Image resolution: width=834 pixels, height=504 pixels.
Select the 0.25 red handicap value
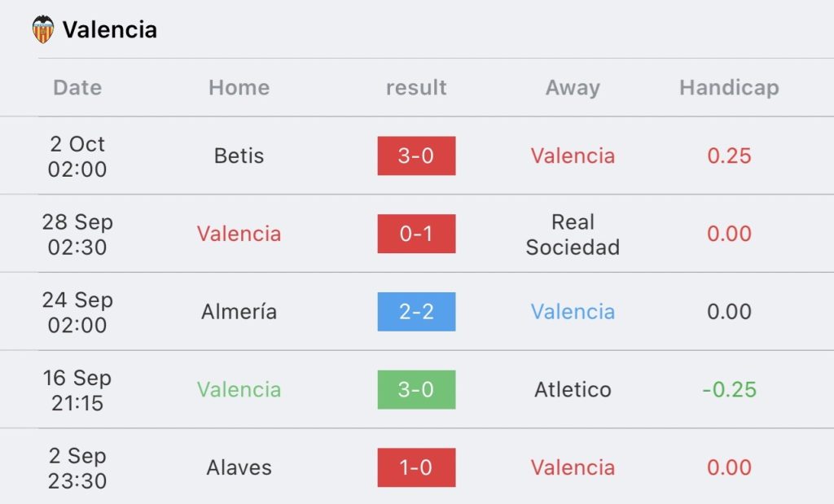click(x=729, y=156)
